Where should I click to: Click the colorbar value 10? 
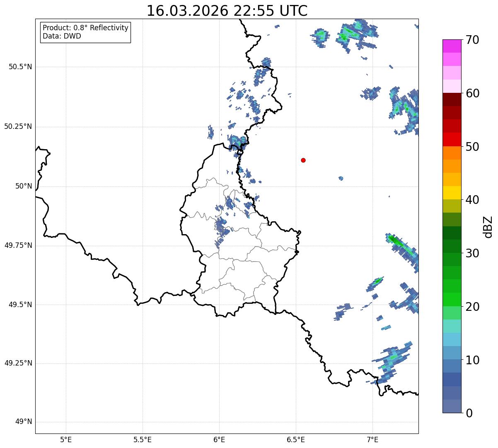coord(472,360)
